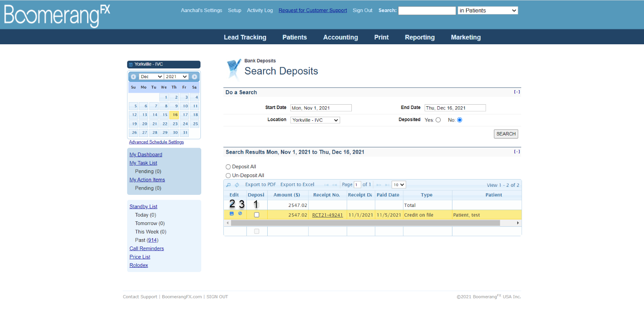Select the Deposit All radio option
Viewport: 644px width, 316px height.
pyautogui.click(x=228, y=167)
